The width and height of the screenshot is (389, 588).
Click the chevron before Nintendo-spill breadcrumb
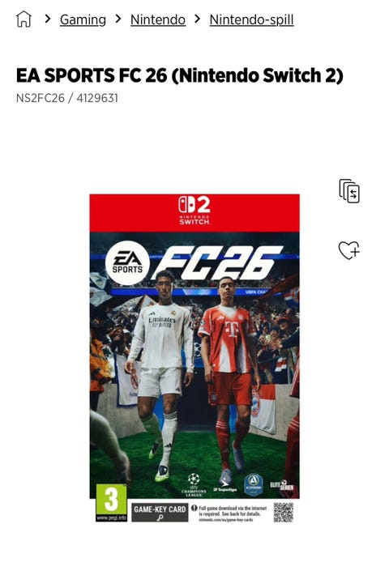(197, 19)
